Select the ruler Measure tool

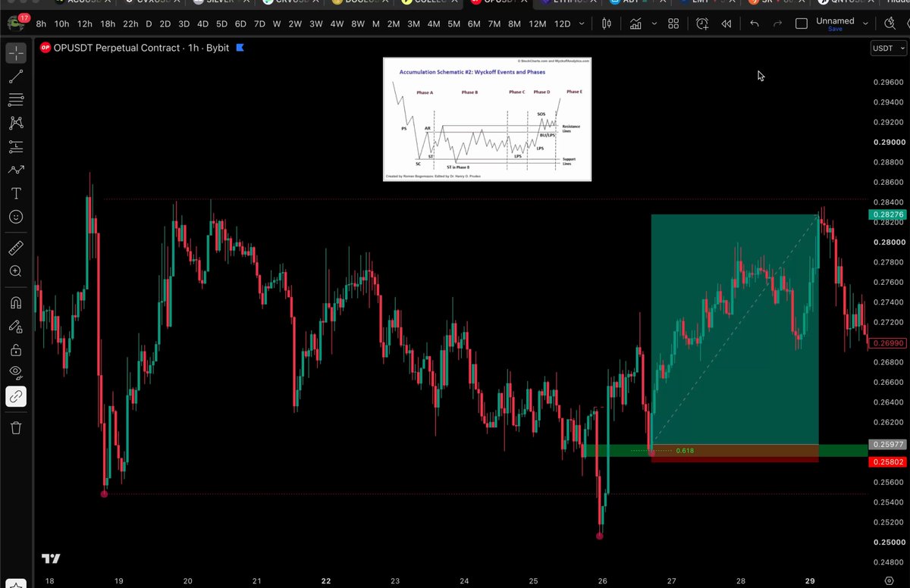click(x=16, y=248)
